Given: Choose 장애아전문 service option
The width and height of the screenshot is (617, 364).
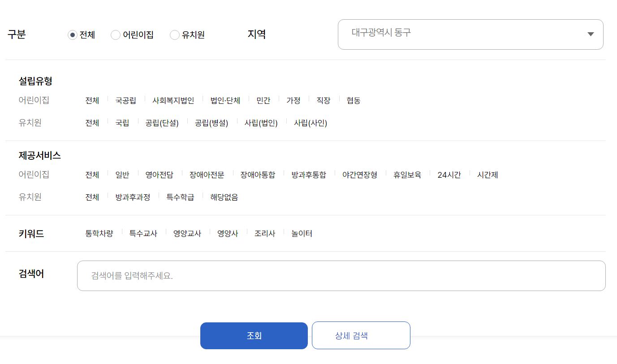Looking at the screenshot, I should click(207, 175).
